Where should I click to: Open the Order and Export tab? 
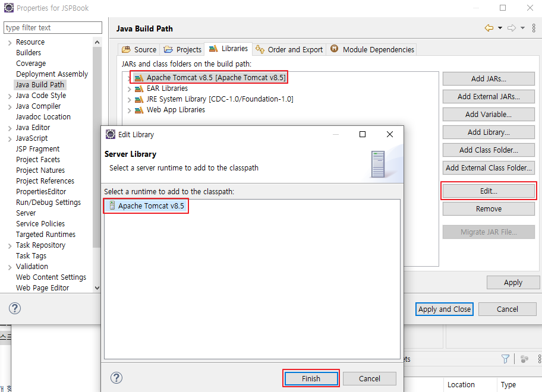click(289, 50)
